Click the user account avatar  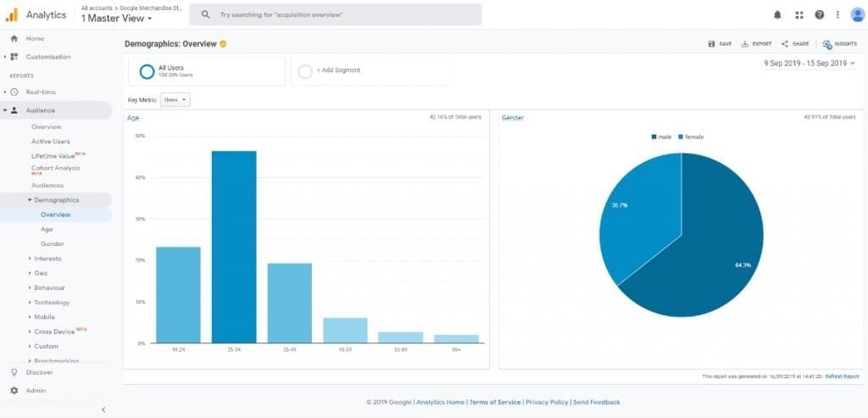click(856, 14)
